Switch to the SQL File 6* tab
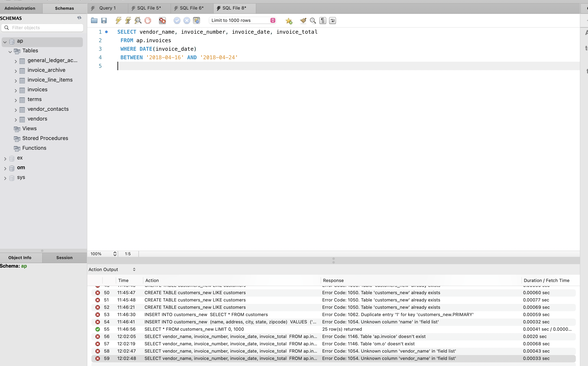588x366 pixels. 191,8
